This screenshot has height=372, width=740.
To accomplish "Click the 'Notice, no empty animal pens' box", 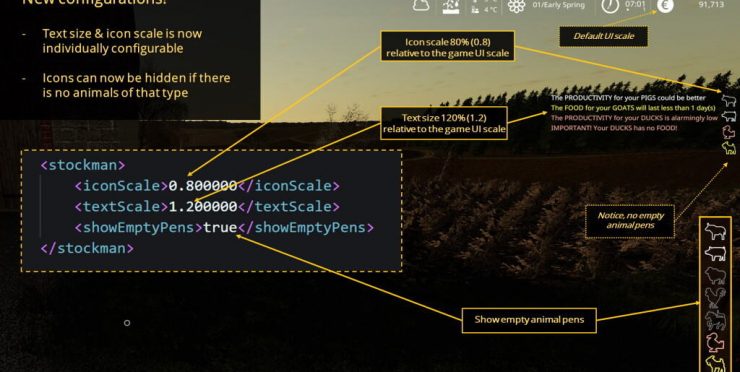I will click(630, 220).
